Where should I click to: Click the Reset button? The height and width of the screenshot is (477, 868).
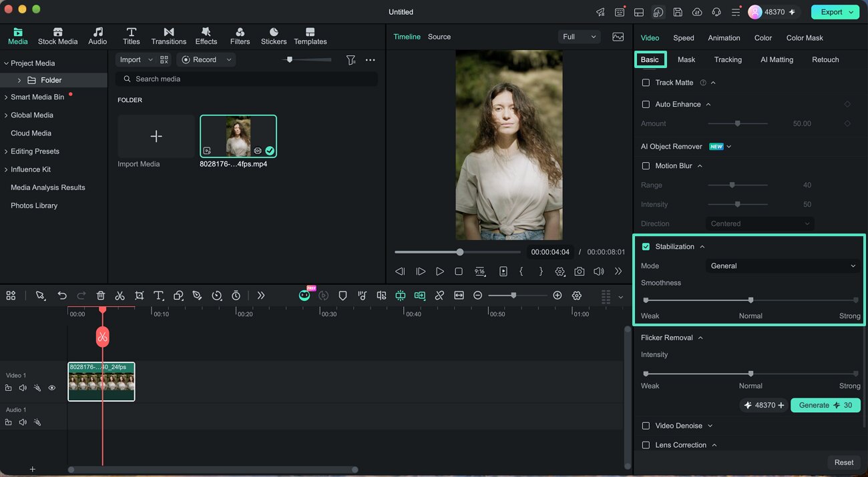click(x=844, y=462)
